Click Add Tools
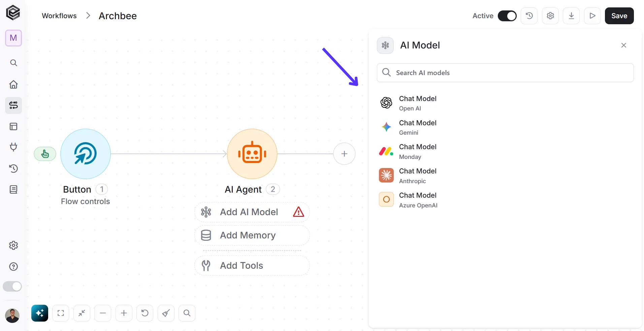This screenshot has width=644, height=331. click(x=252, y=266)
